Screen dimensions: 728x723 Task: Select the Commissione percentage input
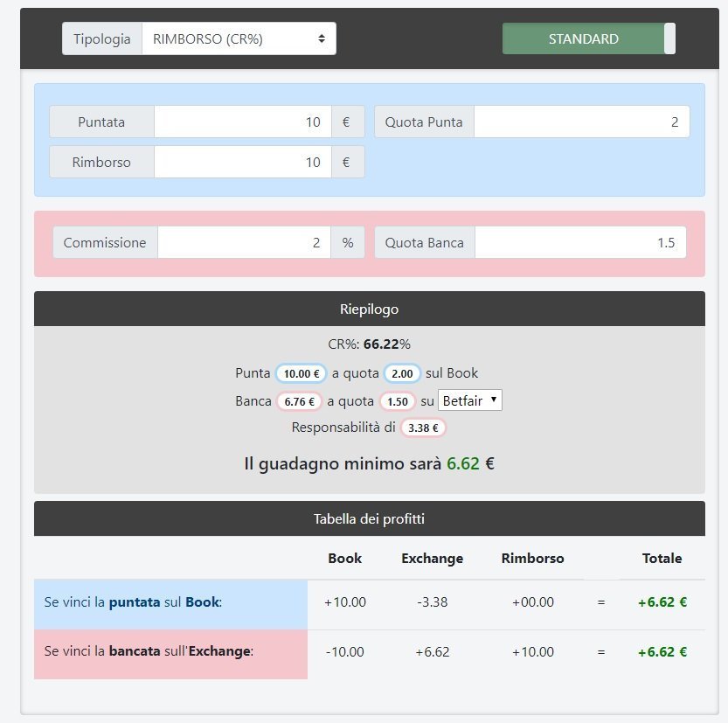click(x=244, y=243)
